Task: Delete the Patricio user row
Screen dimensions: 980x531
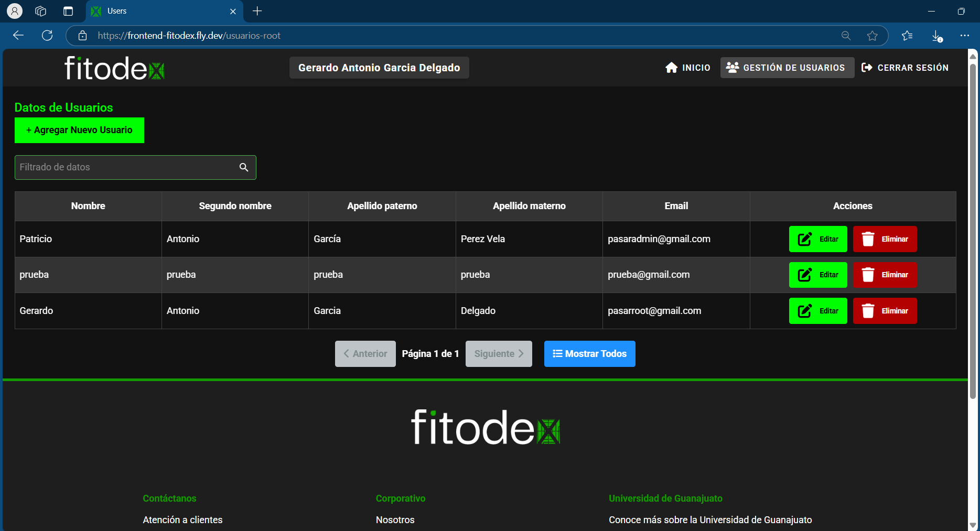Action: click(885, 239)
